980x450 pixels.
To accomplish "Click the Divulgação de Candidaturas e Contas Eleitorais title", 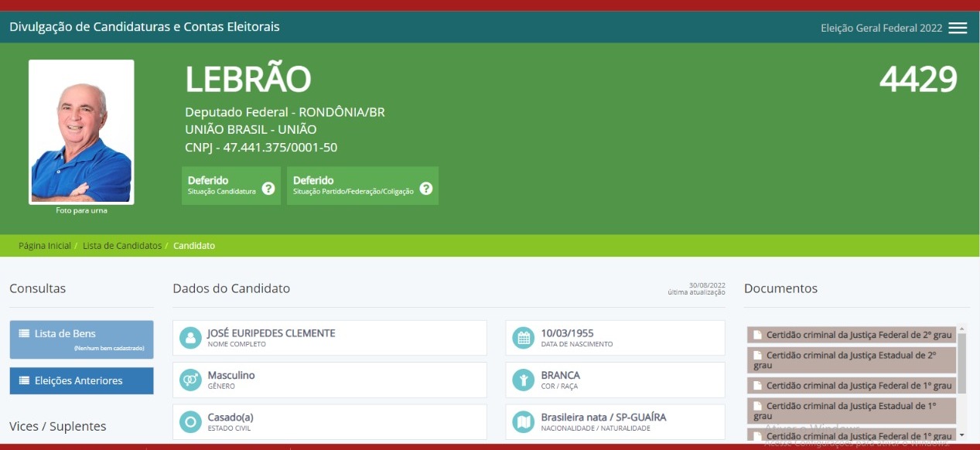I will tap(145, 27).
